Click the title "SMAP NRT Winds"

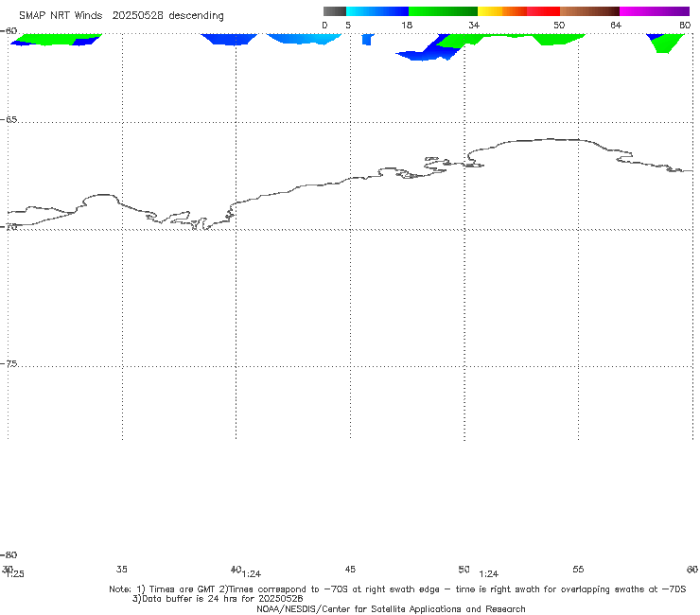tap(61, 16)
